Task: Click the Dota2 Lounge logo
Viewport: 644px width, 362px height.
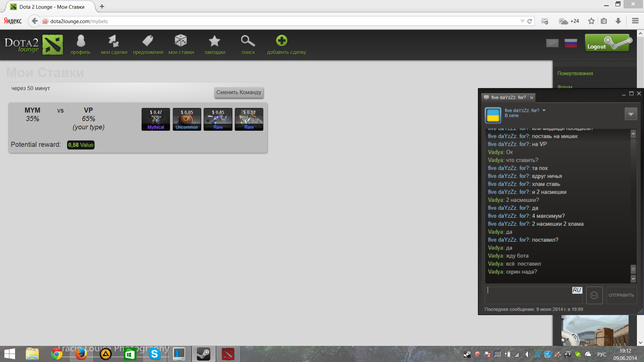Action: tap(34, 45)
